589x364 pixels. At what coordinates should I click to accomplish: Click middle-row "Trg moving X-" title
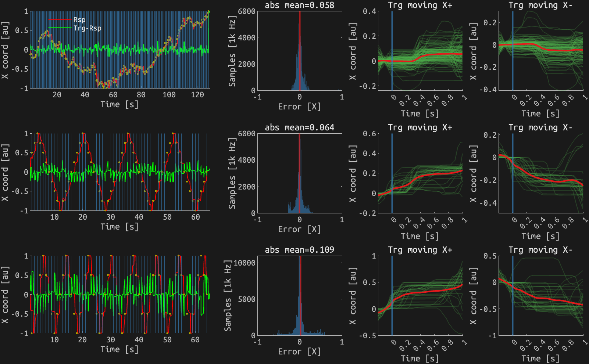point(540,127)
